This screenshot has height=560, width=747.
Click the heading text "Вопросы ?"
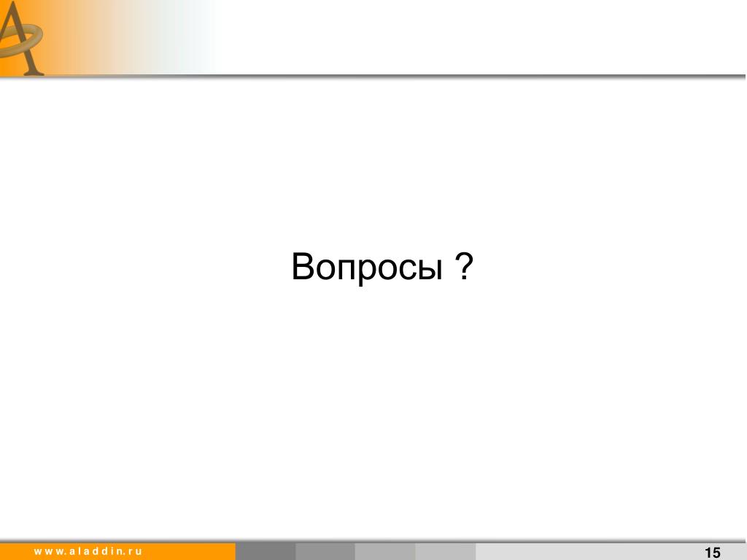382,267
